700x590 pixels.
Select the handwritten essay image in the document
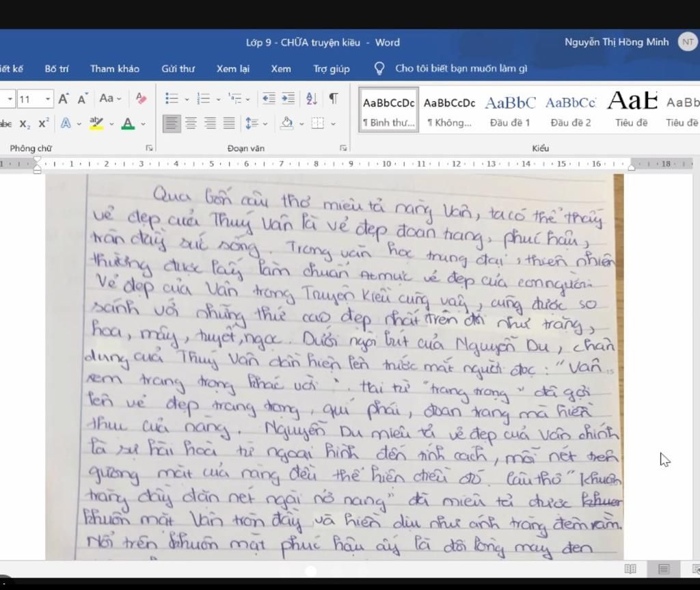pos(334,367)
